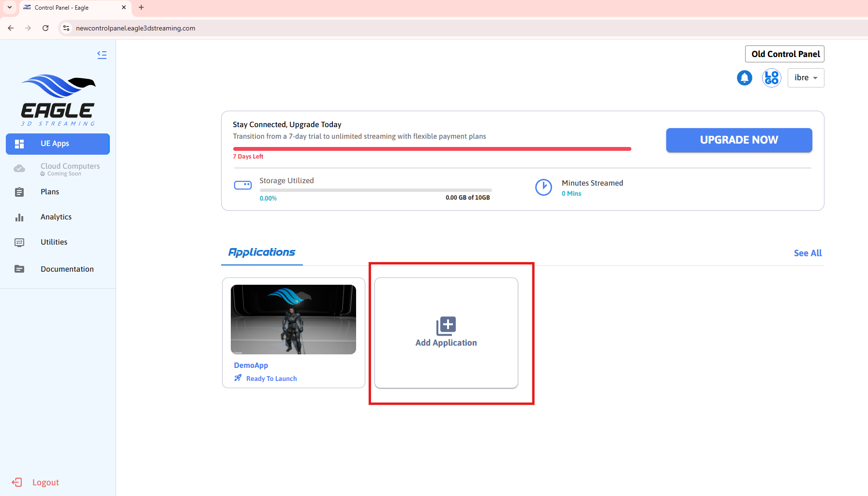Click the Old Control Panel button
The width and height of the screenshot is (868, 496).
click(784, 54)
